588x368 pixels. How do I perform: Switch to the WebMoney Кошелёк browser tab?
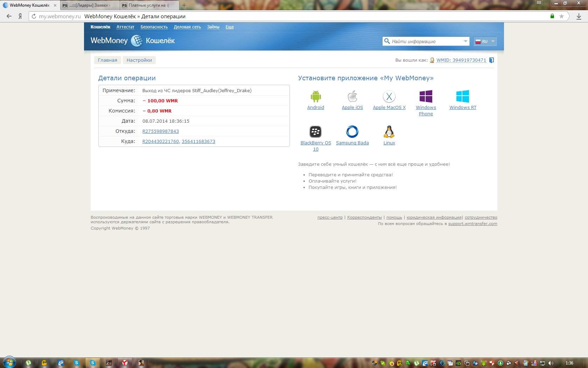[x=30, y=5]
